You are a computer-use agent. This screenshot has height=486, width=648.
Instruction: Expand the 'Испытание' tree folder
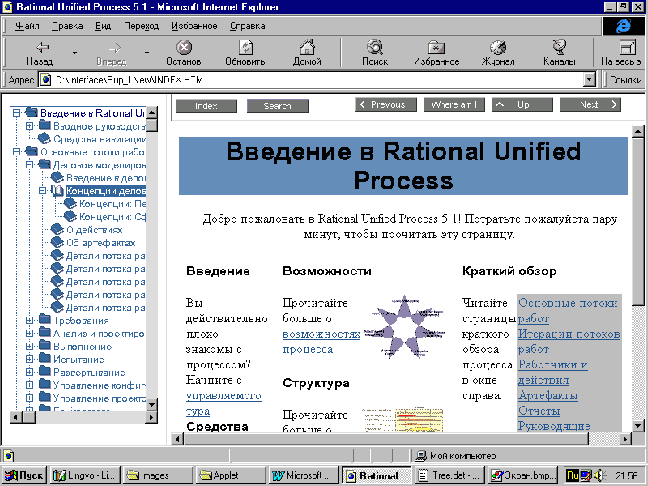point(29,359)
